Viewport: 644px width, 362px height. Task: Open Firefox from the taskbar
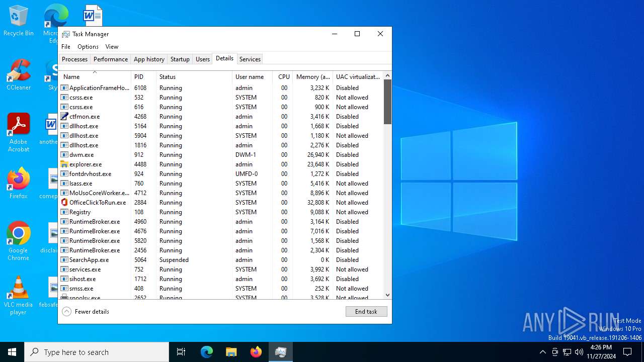tap(256, 352)
